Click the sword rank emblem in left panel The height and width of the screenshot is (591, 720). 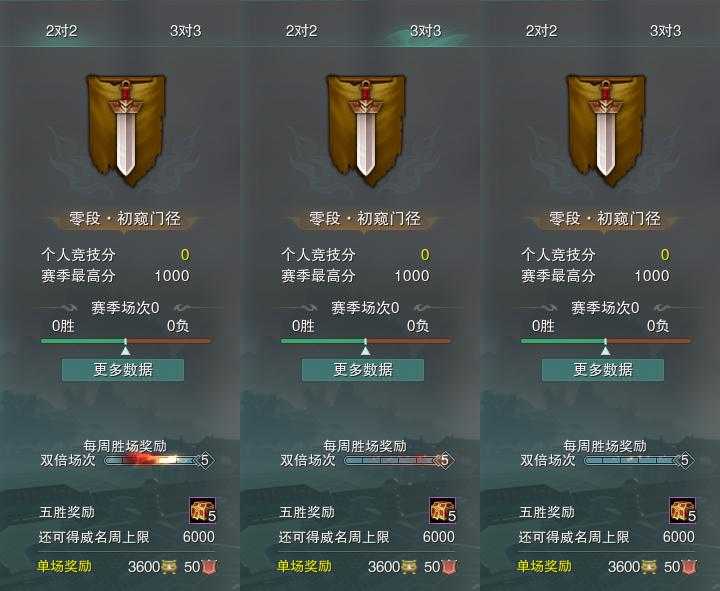coord(126,130)
